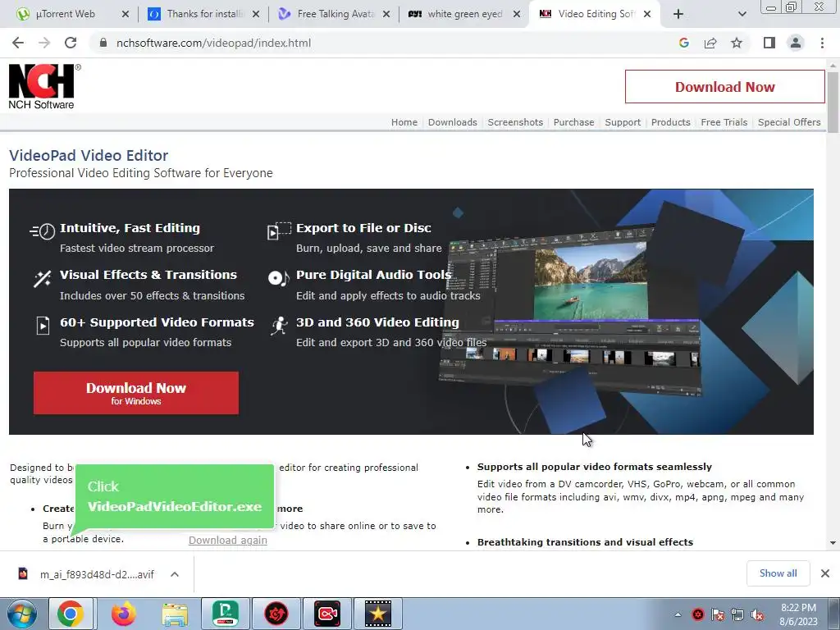Click the forward navigation arrow

tap(44, 43)
